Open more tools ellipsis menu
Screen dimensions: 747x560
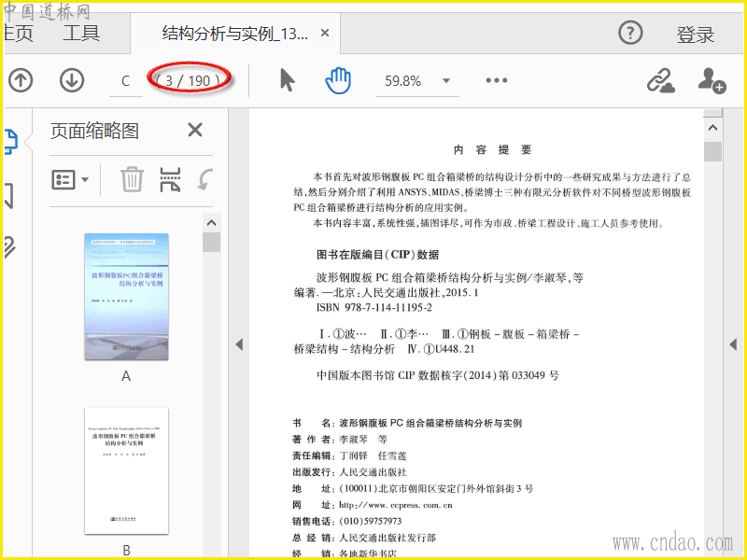pyautogui.click(x=497, y=80)
